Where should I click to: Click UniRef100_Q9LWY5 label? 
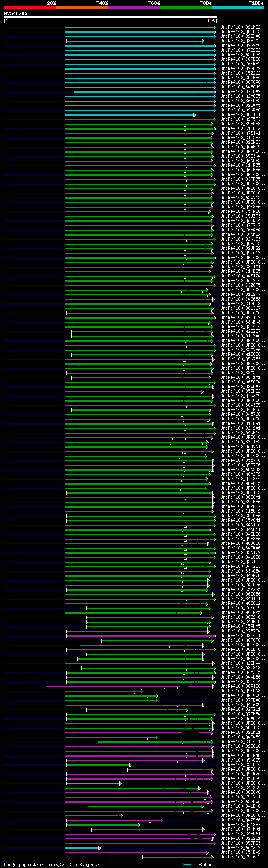click(x=240, y=105)
